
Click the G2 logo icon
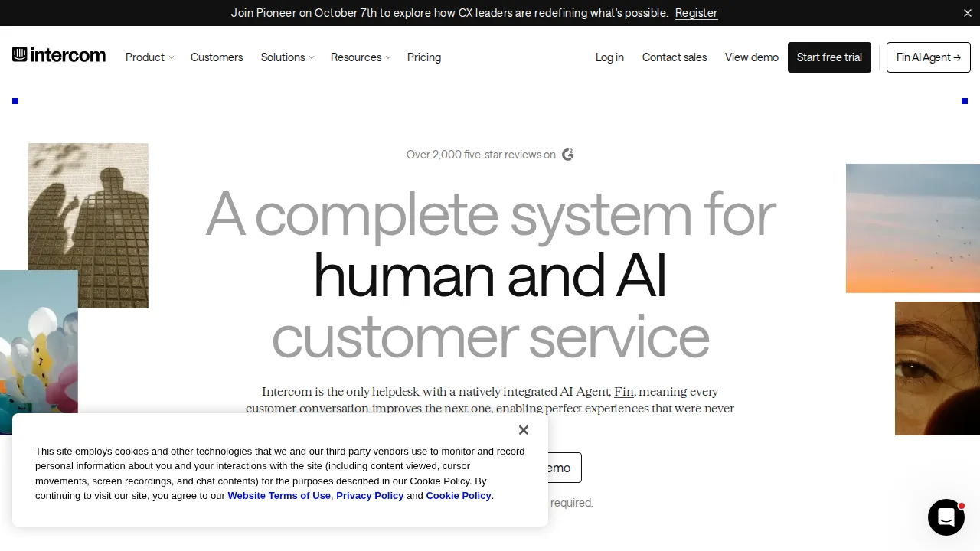pos(568,155)
